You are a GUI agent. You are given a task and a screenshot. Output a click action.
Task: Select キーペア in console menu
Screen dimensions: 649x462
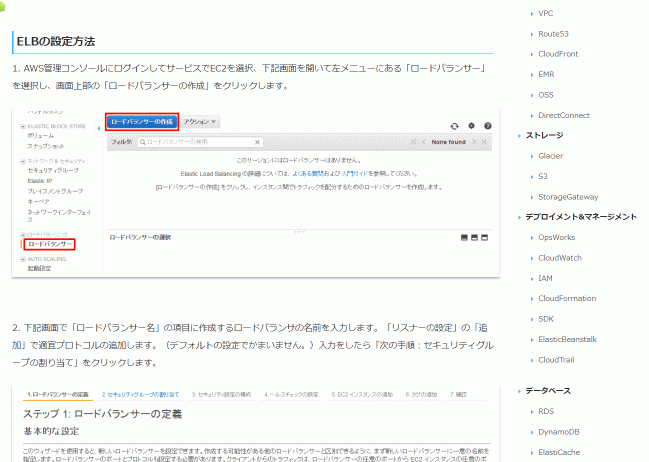coord(38,202)
